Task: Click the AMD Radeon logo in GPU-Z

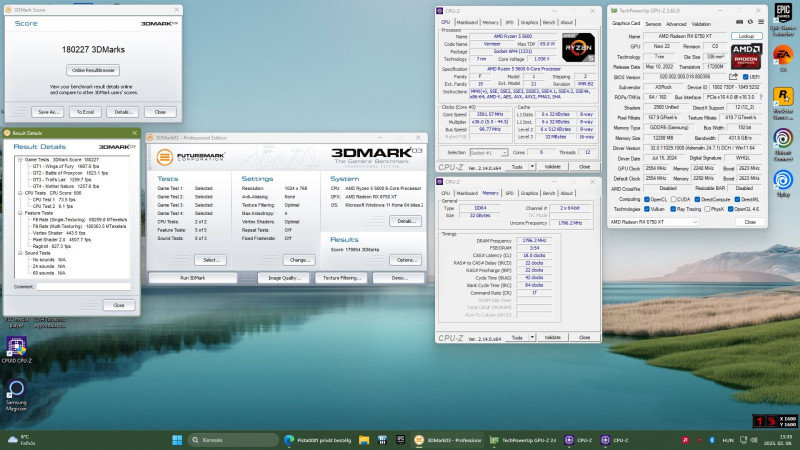Action: [746, 56]
